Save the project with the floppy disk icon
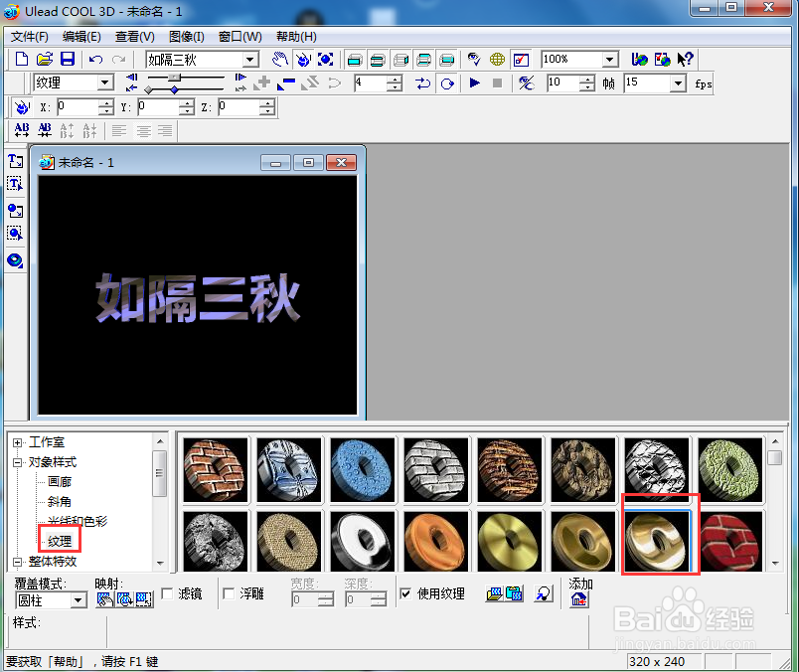This screenshot has width=799, height=672. (x=68, y=59)
